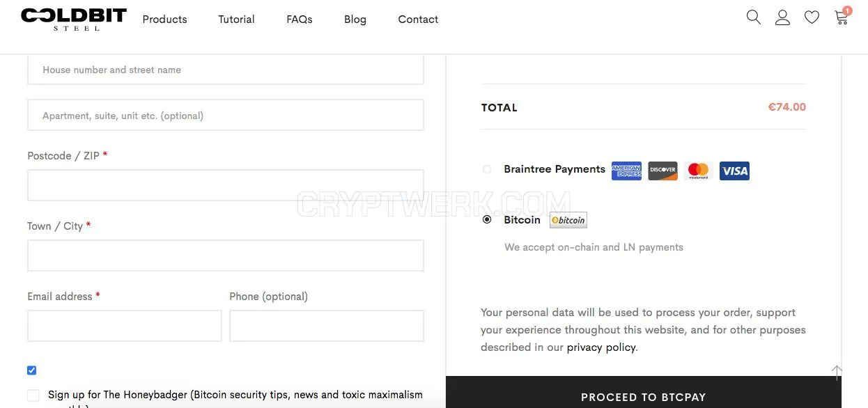Image resolution: width=868 pixels, height=408 pixels.
Task: Focus the Email address input field
Action: [125, 326]
